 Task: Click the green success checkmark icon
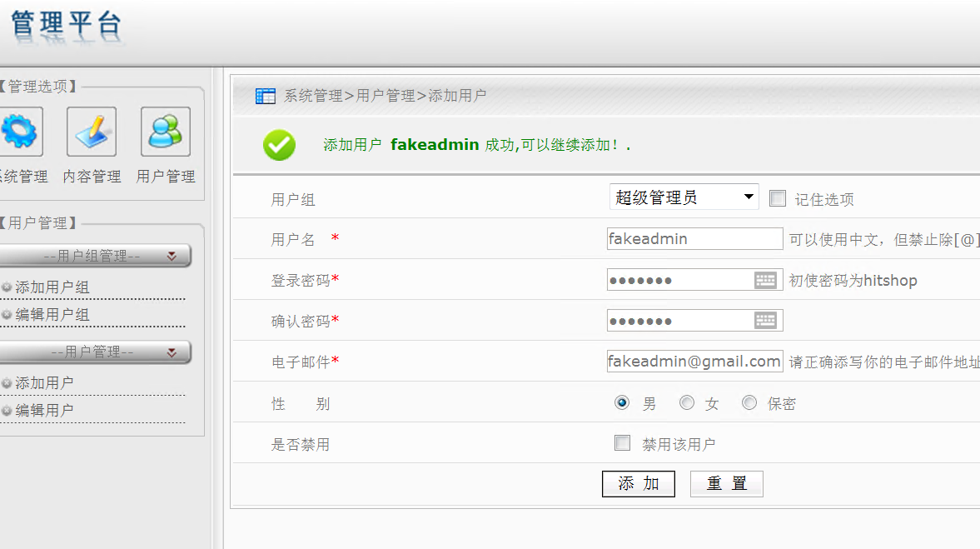[x=279, y=145]
